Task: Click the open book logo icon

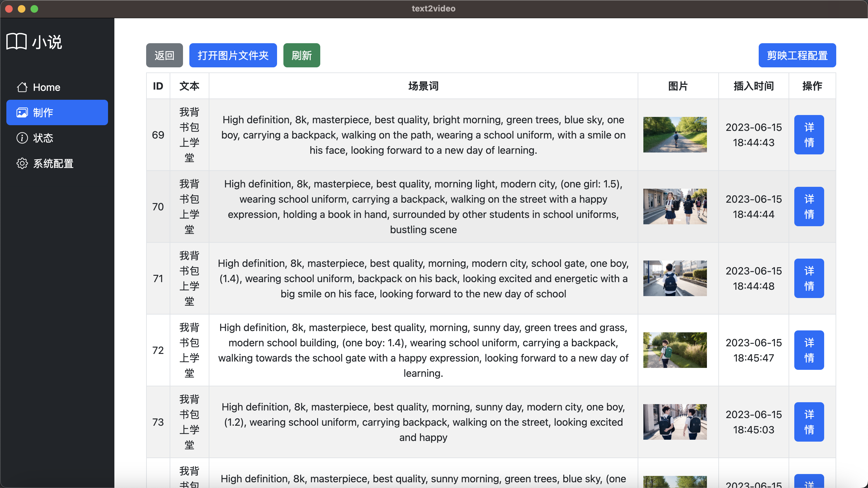Action: 17,42
